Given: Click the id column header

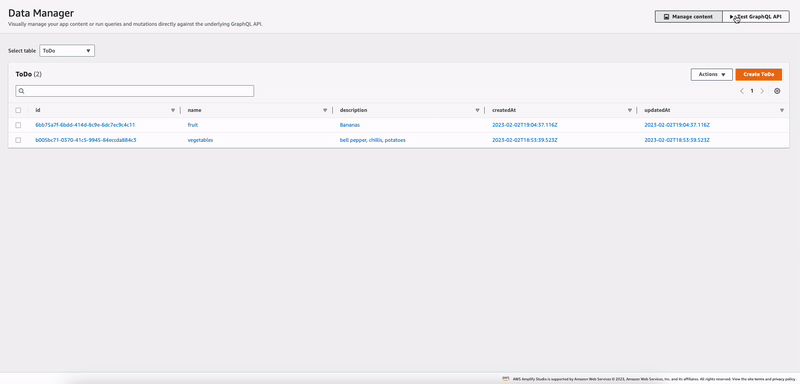Looking at the screenshot, I should tap(38, 110).
